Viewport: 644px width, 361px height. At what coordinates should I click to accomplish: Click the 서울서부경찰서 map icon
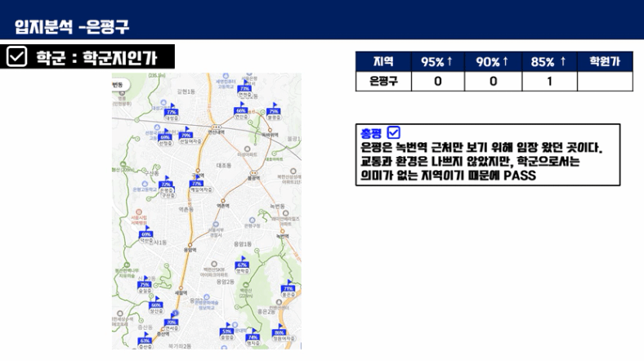[216, 225]
